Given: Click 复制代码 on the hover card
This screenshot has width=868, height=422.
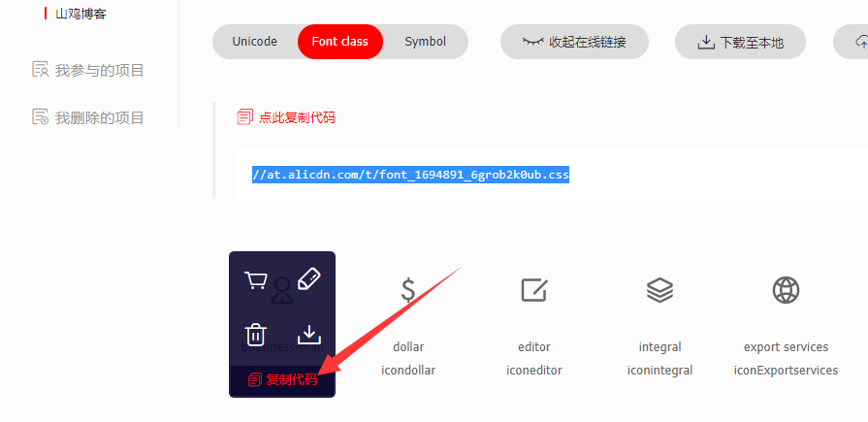Looking at the screenshot, I should coord(282,380).
